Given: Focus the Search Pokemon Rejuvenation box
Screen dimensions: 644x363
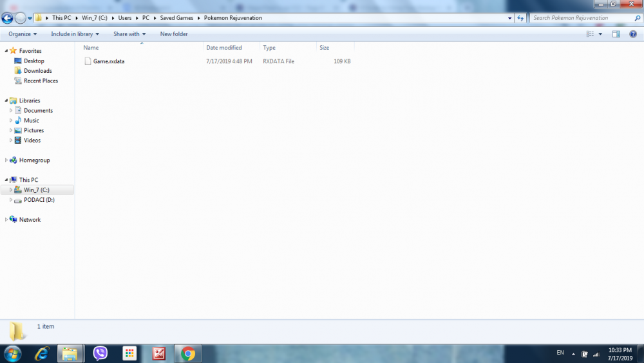Looking at the screenshot, I should point(582,18).
